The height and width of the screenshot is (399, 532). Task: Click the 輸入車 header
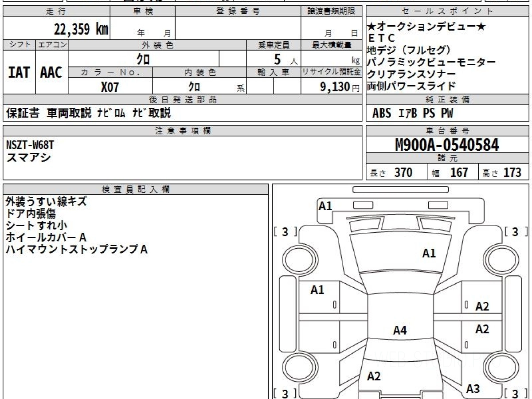[x=274, y=72]
